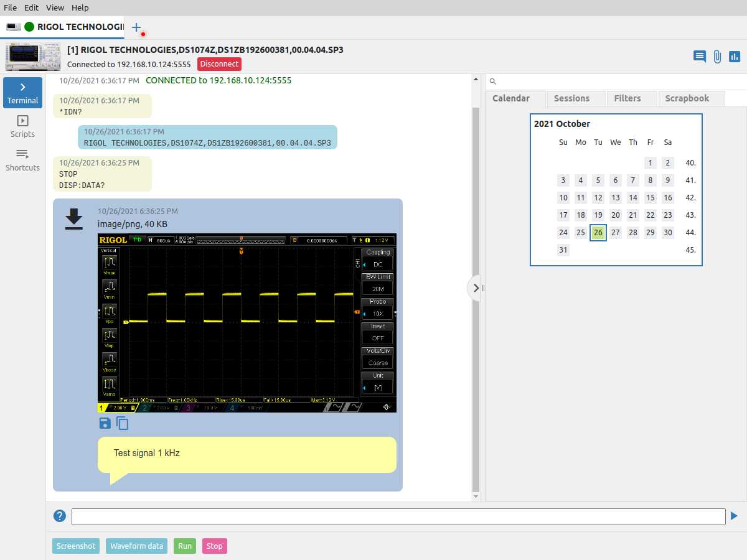Click the search field above the calendar tabs
Screen dimensions: 747x560
coord(616,82)
